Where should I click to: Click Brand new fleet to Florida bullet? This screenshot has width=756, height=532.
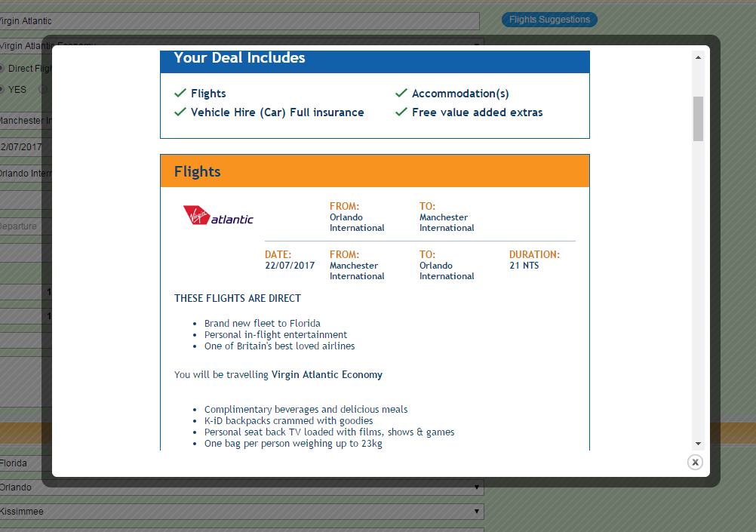click(x=263, y=323)
